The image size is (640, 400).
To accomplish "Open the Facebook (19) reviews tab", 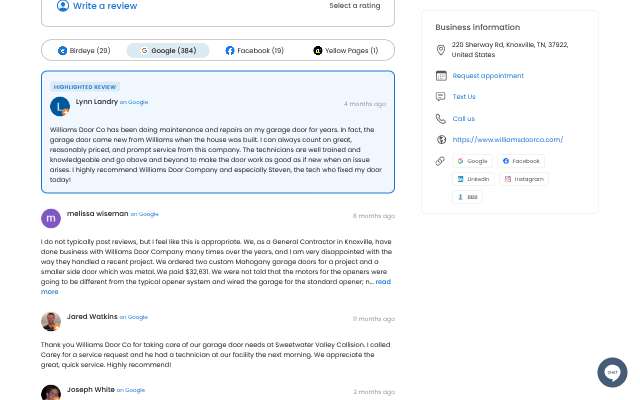I will (254, 51).
